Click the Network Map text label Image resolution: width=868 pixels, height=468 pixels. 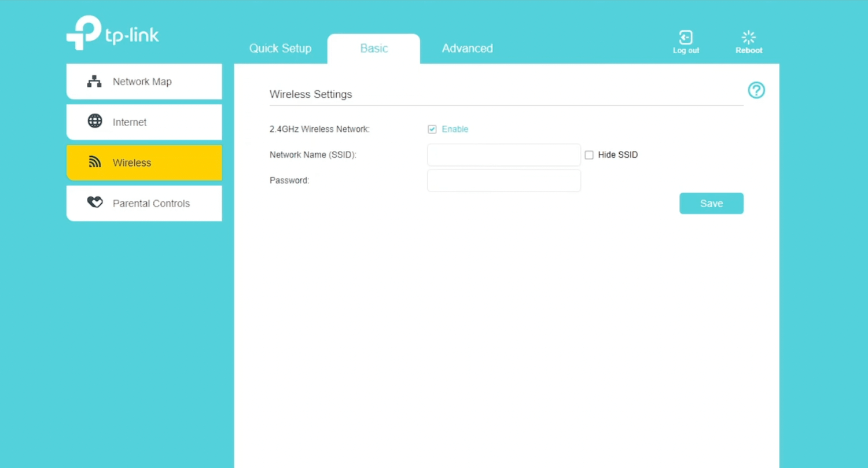[142, 82]
